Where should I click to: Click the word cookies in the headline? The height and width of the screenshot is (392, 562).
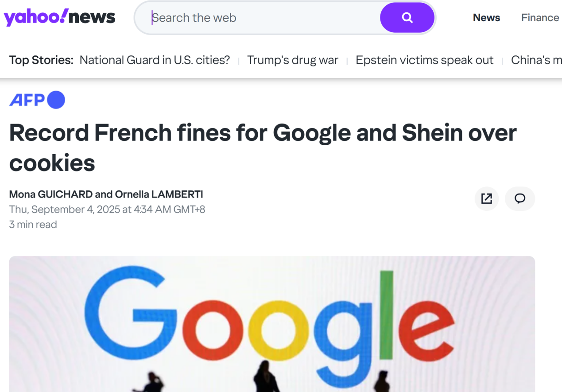tap(52, 163)
